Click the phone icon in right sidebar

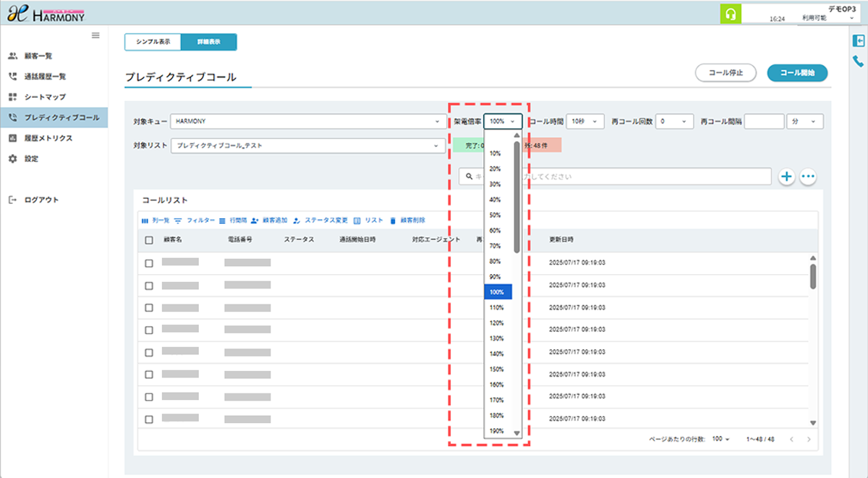tap(858, 62)
